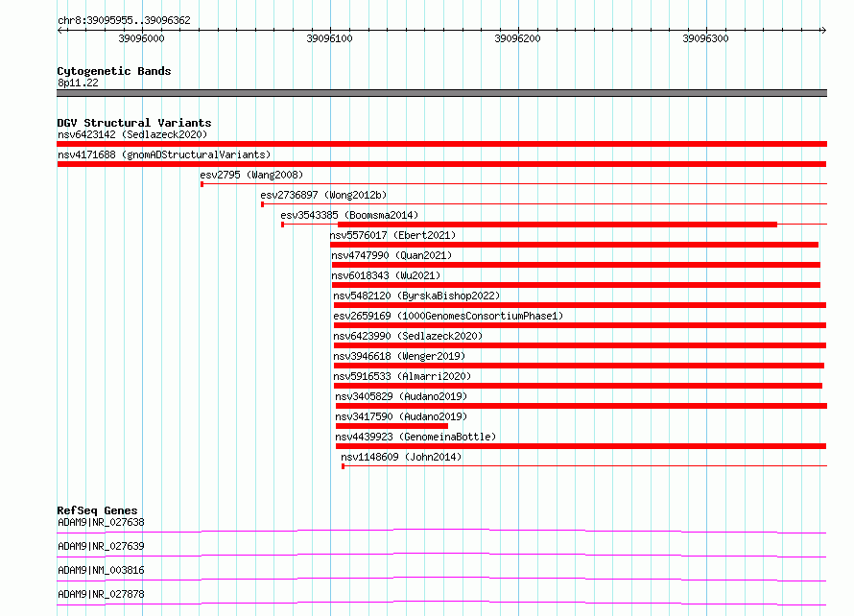
Task: Select the ADAM9|NM_003816 gene label
Action: point(101,570)
